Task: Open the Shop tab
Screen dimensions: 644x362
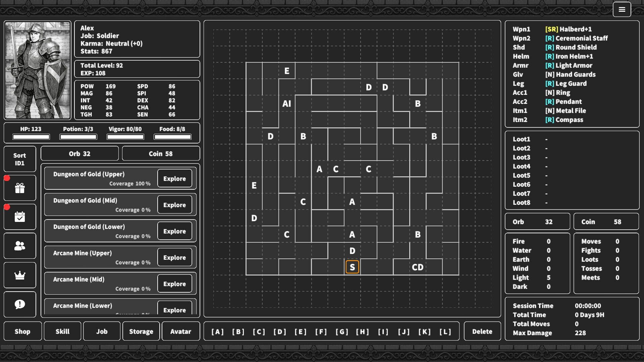Action: click(x=22, y=331)
